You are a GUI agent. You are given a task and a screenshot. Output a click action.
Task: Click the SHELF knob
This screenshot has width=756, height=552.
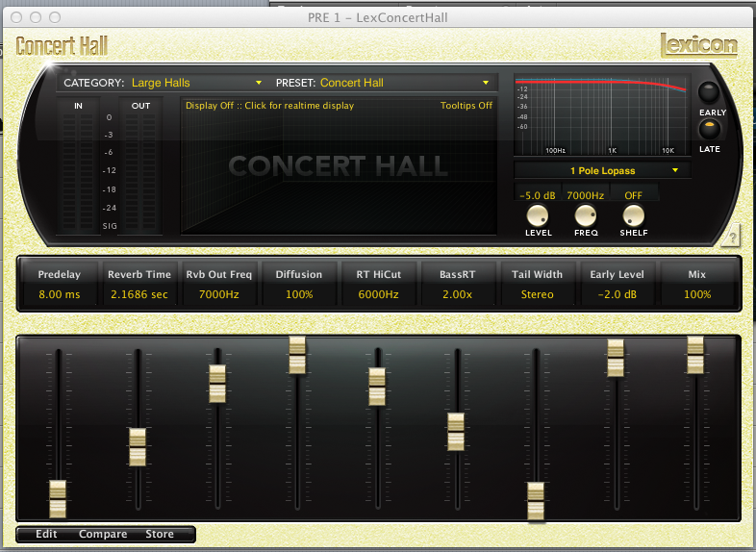(x=634, y=215)
